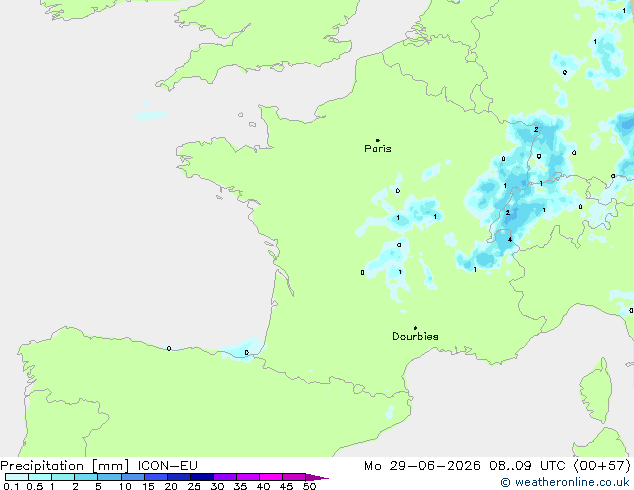634x490 pixels.
Task: Click the (00+57) forecast offset text
Action: (602, 466)
